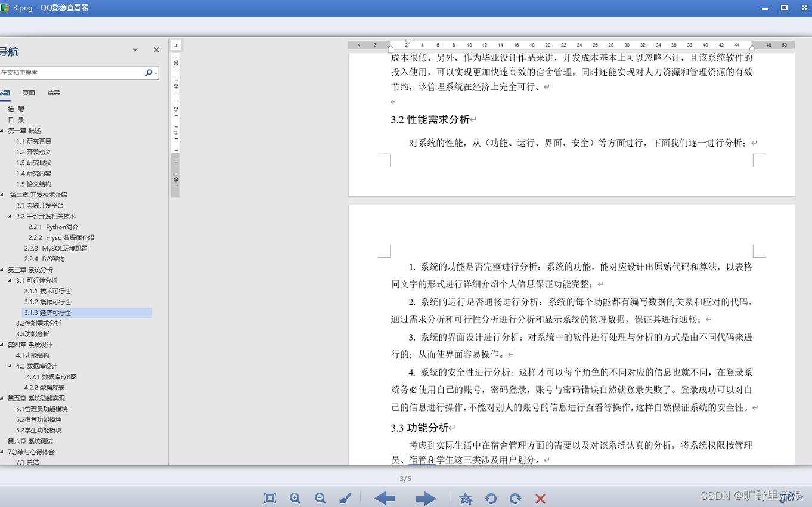Rotate the image clockwise

point(515,498)
